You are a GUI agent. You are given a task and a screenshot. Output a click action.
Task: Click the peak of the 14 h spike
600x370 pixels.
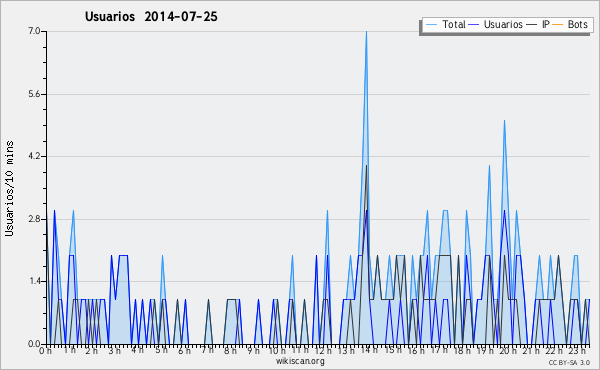click(366, 32)
